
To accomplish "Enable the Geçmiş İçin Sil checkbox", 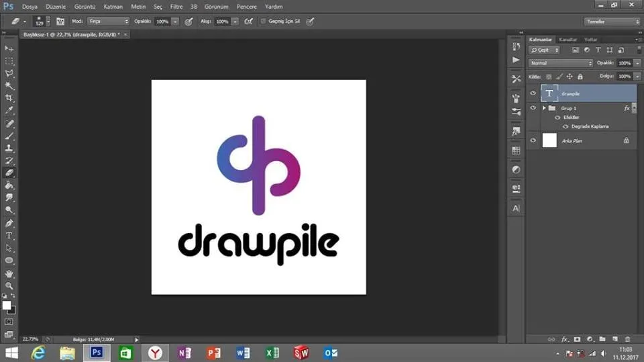I will click(263, 21).
